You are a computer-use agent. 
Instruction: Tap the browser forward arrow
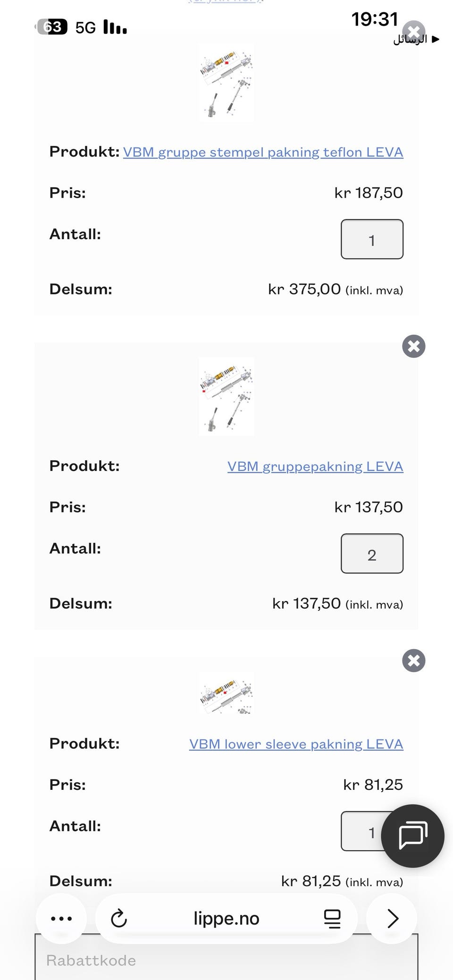pos(392,919)
